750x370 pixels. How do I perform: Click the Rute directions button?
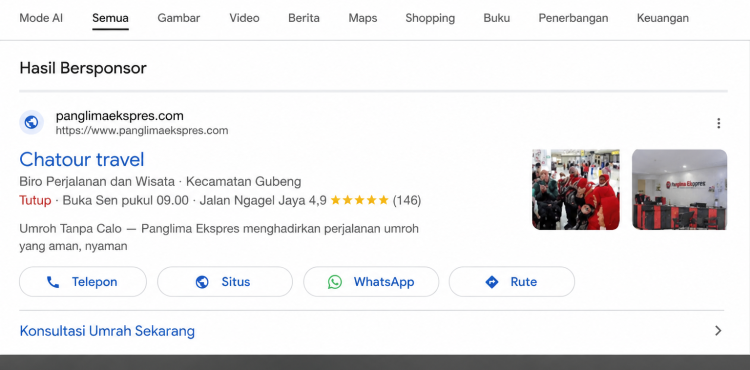[x=512, y=282]
